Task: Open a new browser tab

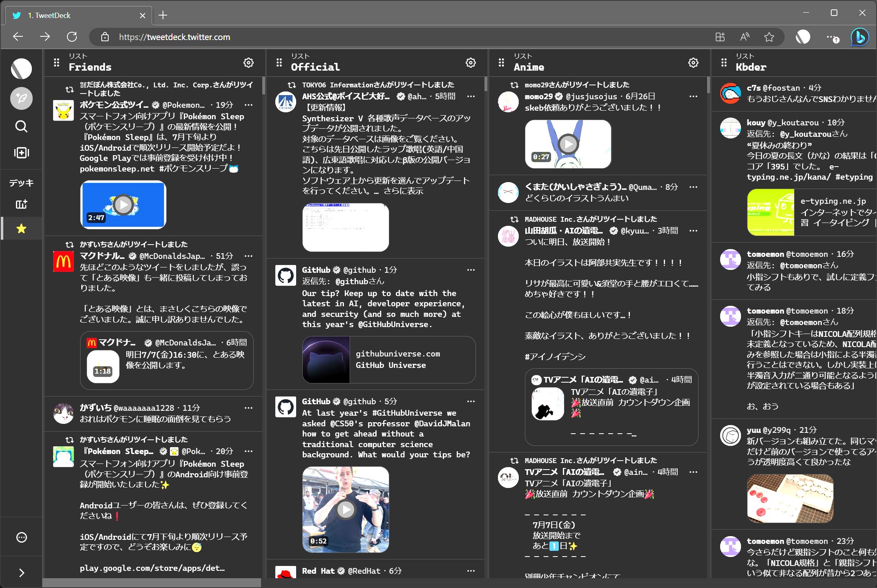Action: [163, 16]
